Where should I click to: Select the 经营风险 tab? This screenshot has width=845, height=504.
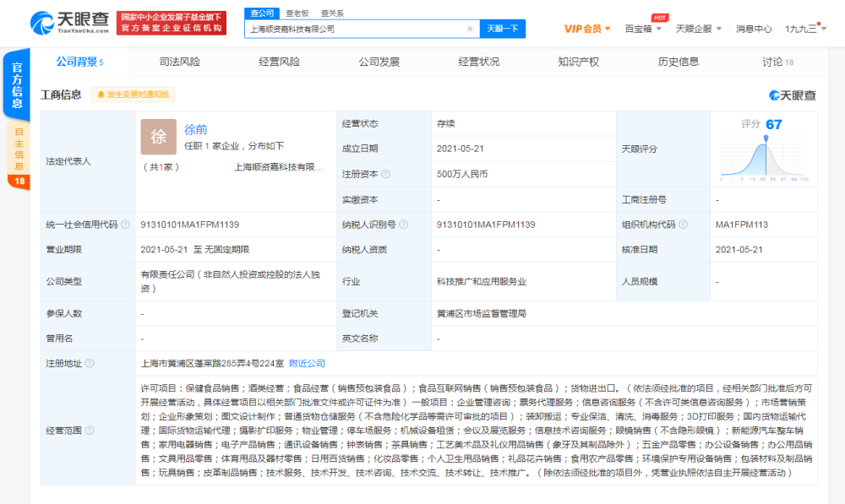(x=279, y=62)
